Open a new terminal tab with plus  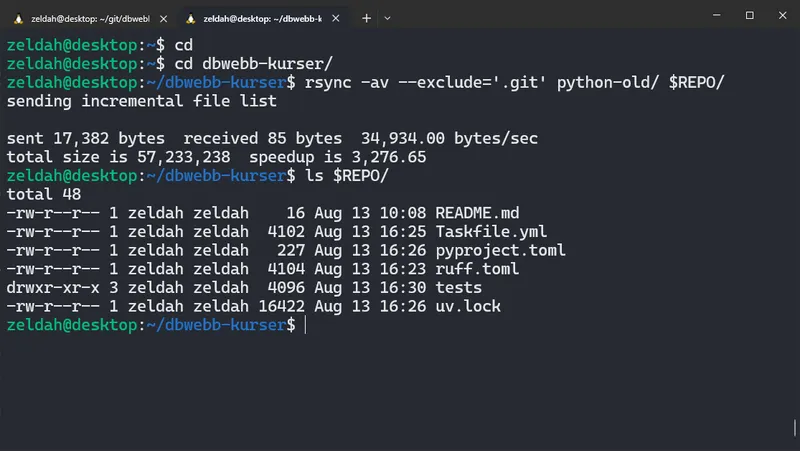pos(366,18)
